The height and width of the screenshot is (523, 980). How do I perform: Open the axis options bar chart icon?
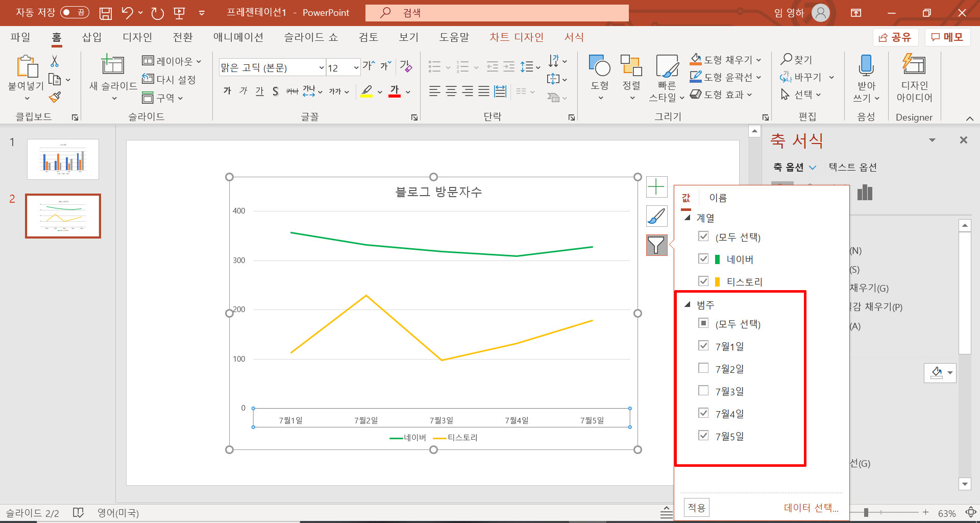click(865, 193)
